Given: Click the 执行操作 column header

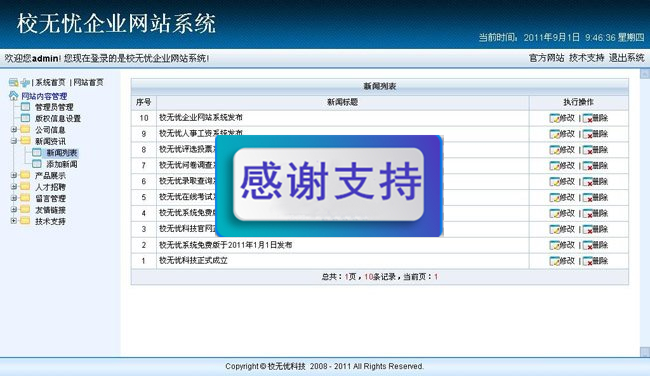Looking at the screenshot, I should click(x=578, y=102).
